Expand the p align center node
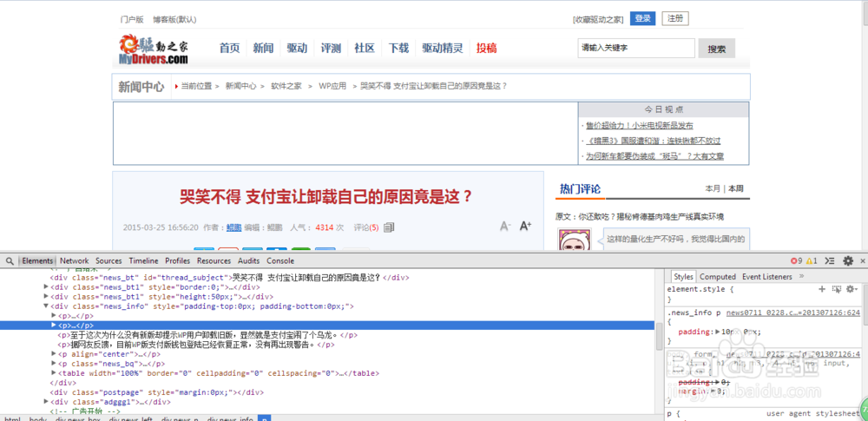868x421 pixels. (54, 354)
